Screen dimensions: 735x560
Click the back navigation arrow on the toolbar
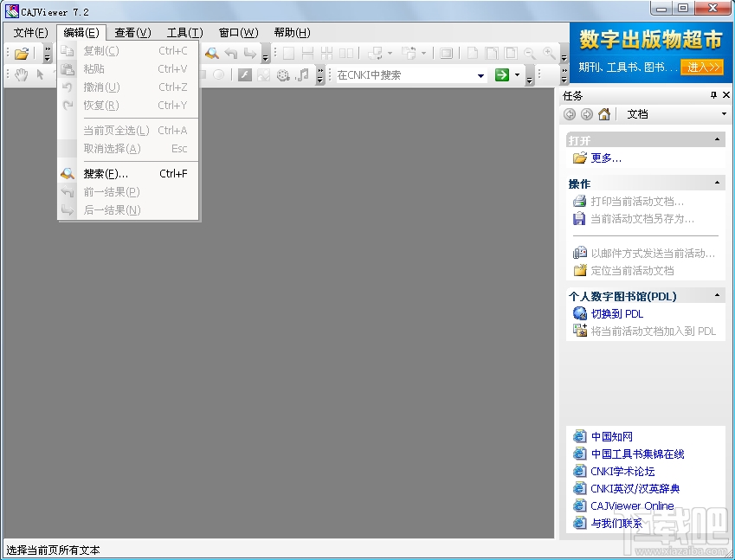[x=229, y=52]
